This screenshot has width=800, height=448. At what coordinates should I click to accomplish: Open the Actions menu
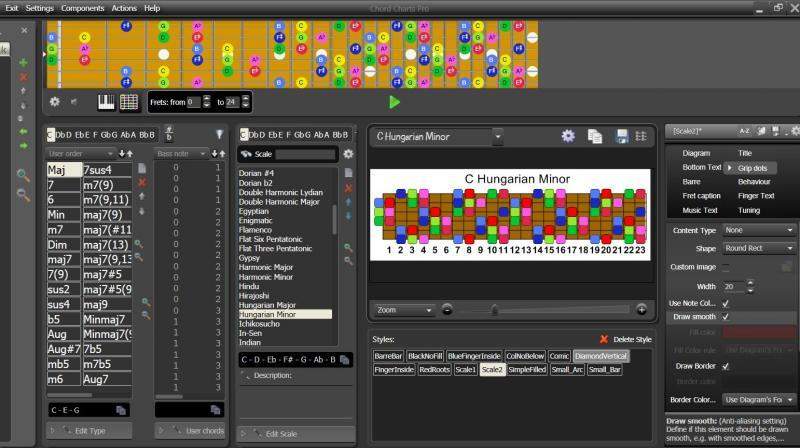click(x=124, y=8)
